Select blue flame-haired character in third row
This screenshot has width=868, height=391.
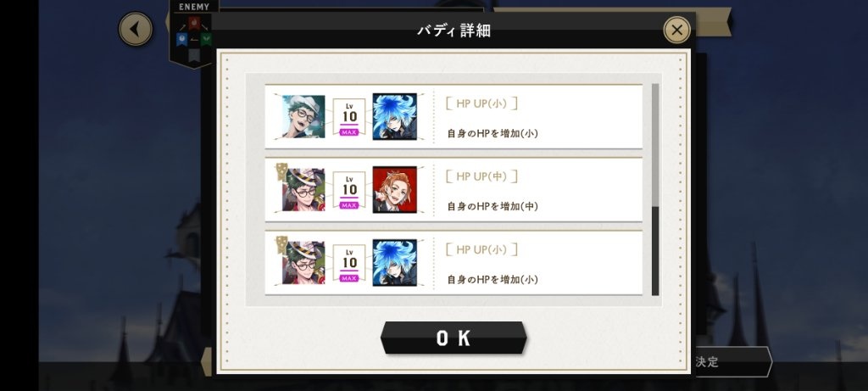point(395,263)
